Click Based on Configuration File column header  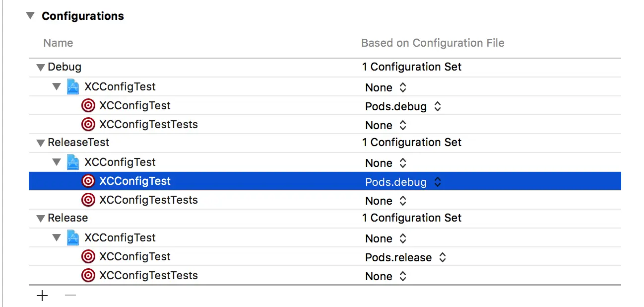coord(433,43)
